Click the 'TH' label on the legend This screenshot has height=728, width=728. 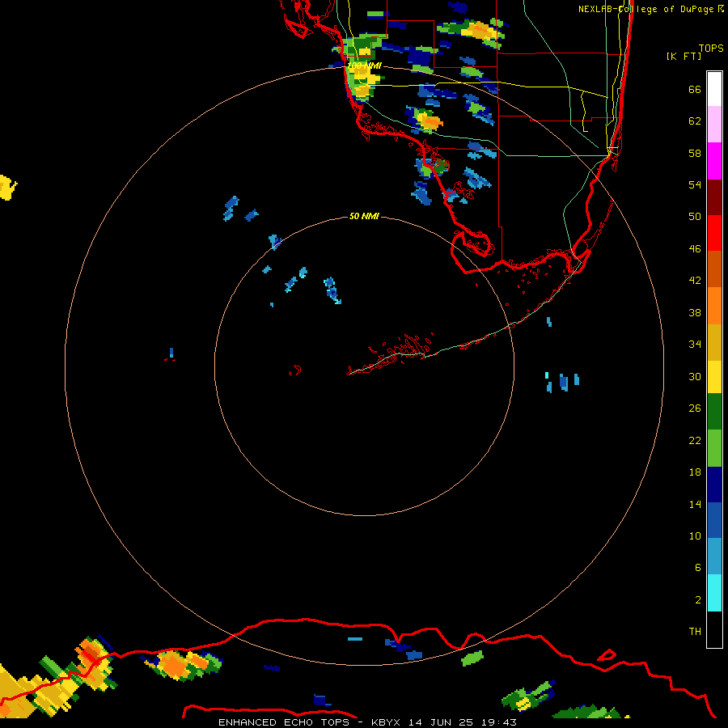695,632
